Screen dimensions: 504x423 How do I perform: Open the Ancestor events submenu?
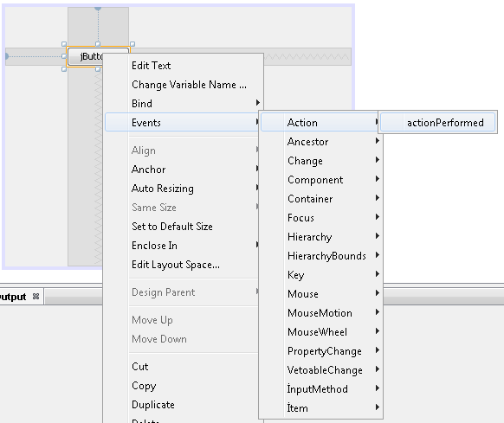point(320,142)
